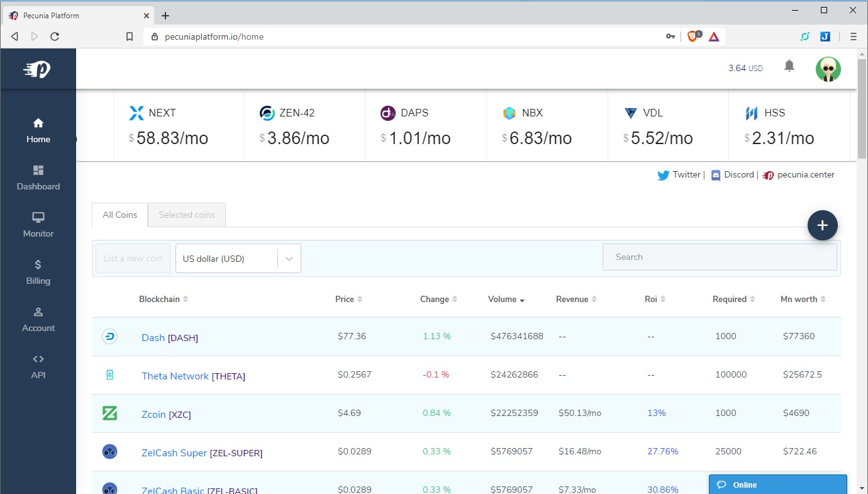
Task: Sort the table by Revenue
Action: pyautogui.click(x=577, y=299)
